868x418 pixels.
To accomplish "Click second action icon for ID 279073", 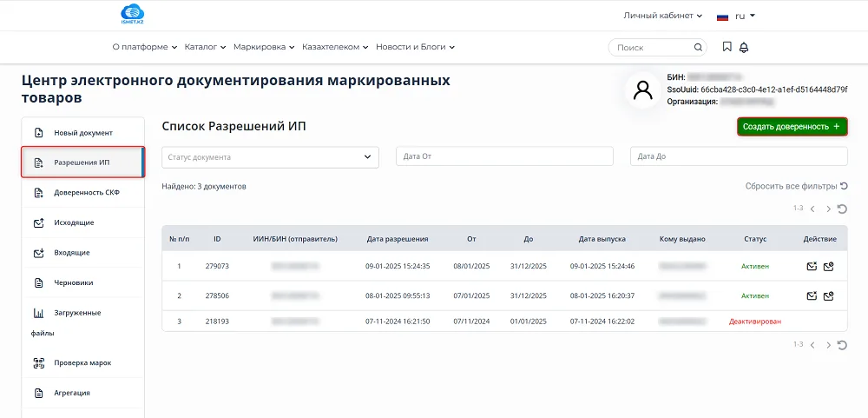I will pos(829,266).
